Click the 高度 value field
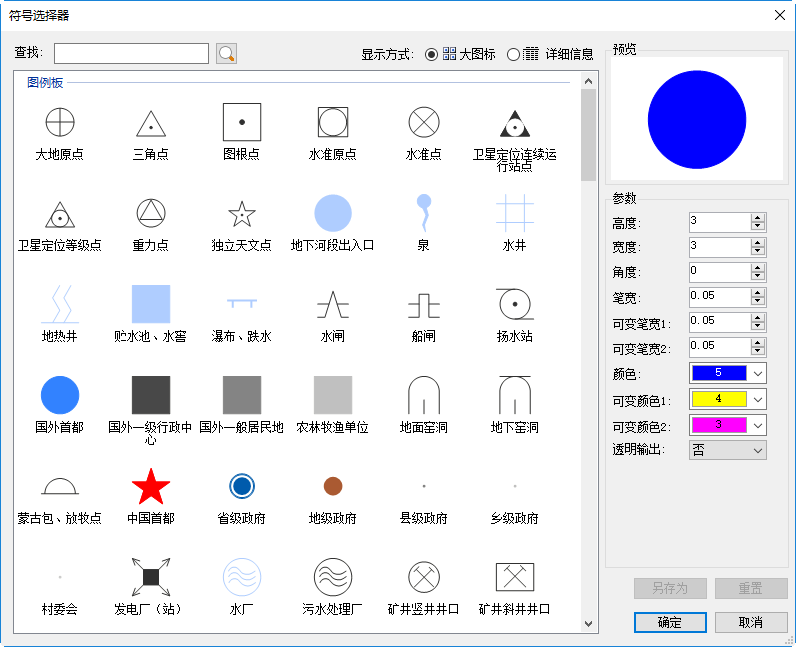The image size is (796, 647). click(720, 222)
